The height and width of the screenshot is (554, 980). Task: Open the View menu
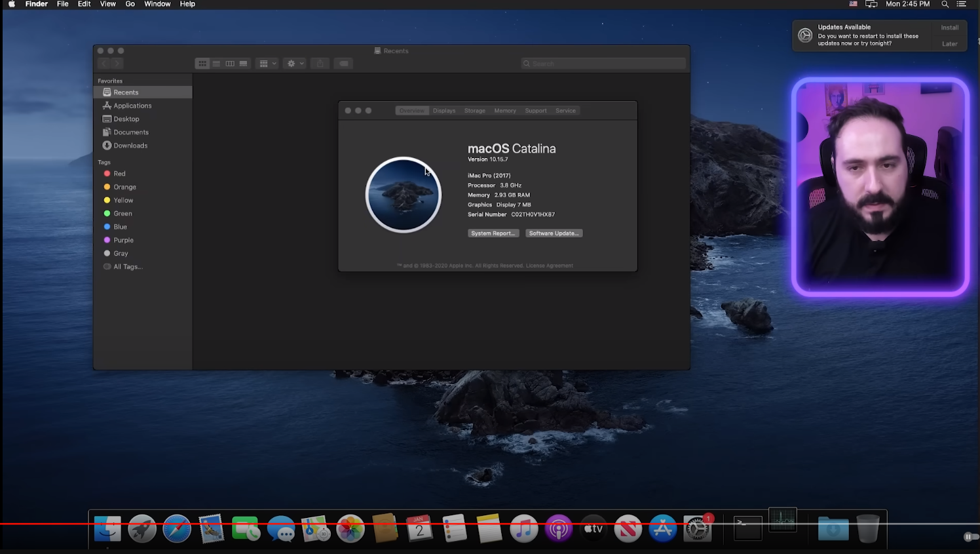(x=108, y=4)
